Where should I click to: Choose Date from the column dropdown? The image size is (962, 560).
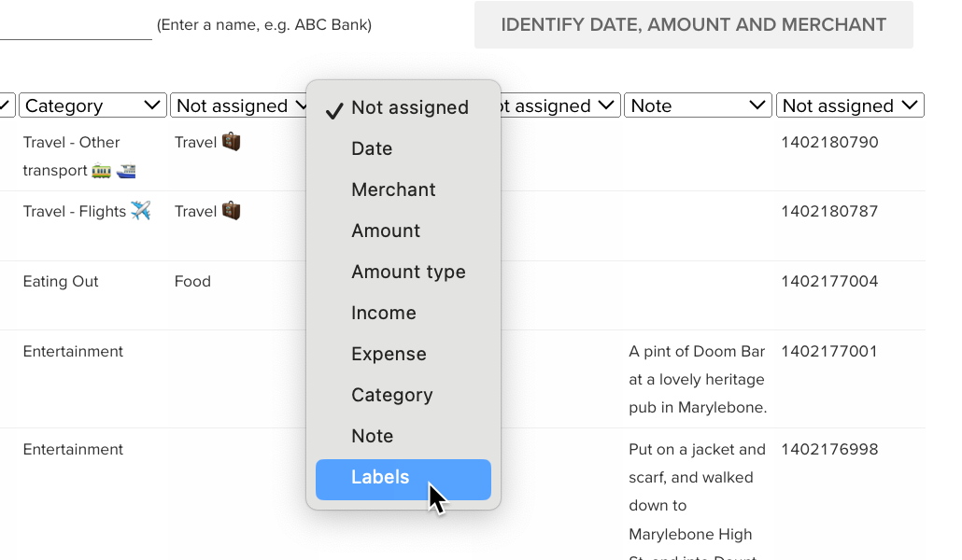click(x=372, y=149)
